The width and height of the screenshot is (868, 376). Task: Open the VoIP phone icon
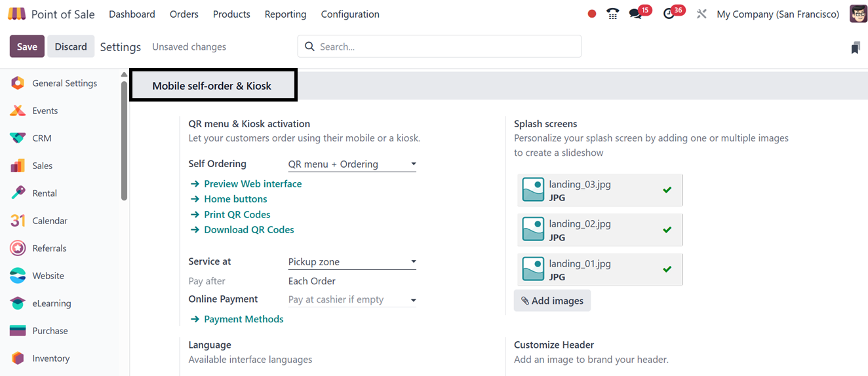[x=613, y=14]
